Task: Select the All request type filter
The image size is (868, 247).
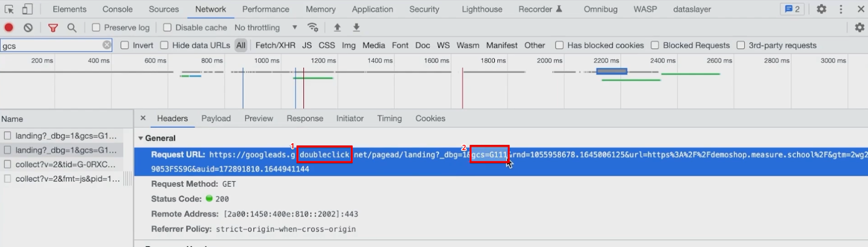Action: pos(241,45)
